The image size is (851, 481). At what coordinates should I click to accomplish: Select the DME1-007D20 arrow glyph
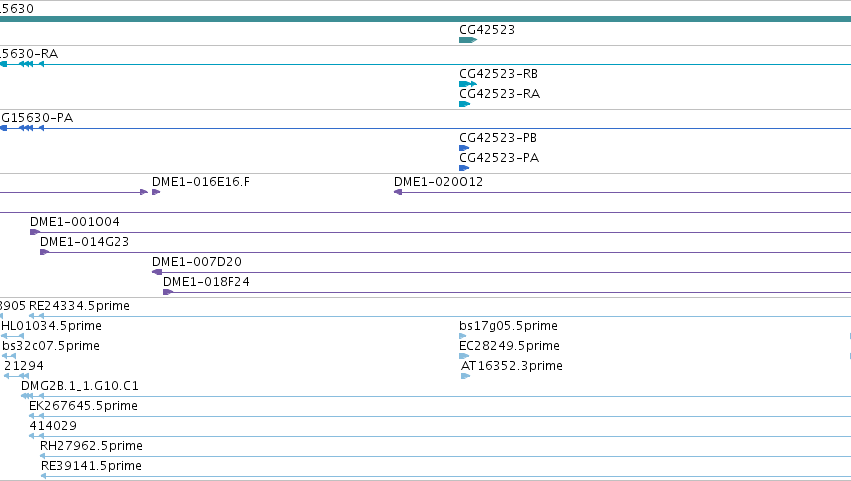pos(157,272)
